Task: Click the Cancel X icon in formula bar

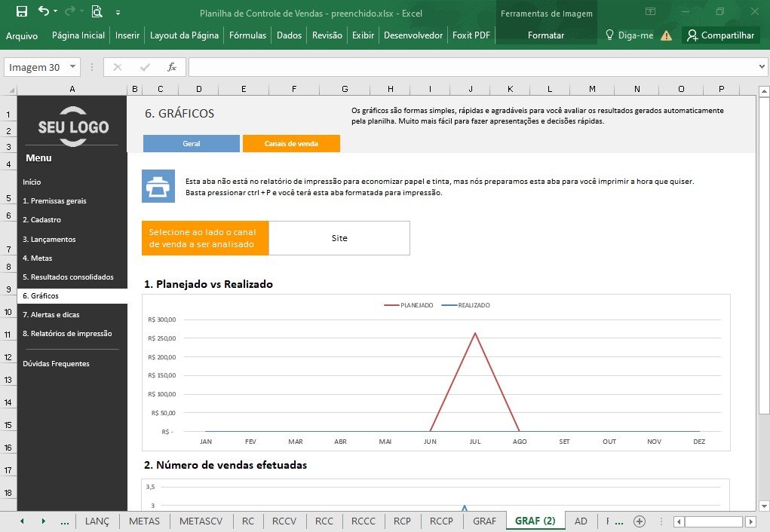Action: click(x=118, y=67)
